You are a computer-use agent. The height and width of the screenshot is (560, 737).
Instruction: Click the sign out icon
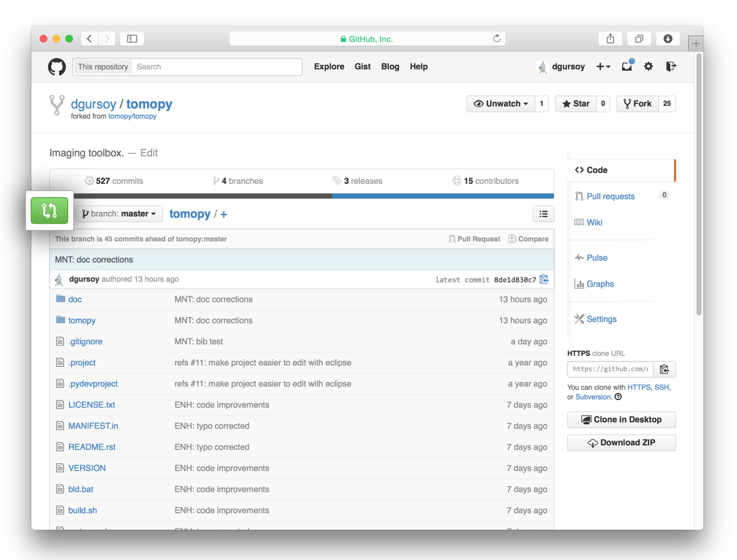click(x=670, y=67)
